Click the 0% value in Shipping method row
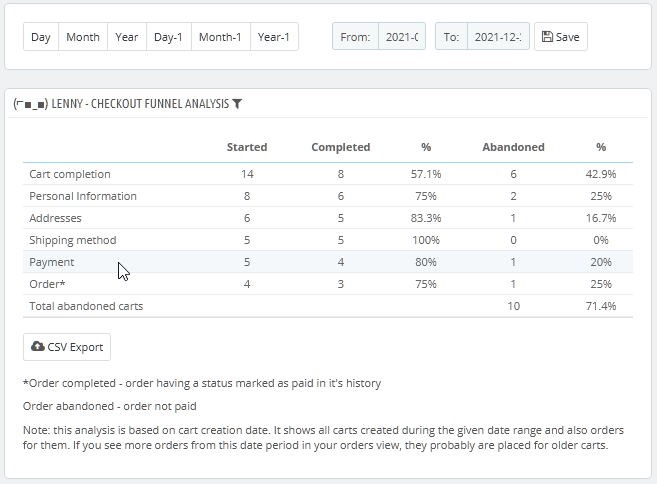The image size is (657, 484). (x=601, y=240)
